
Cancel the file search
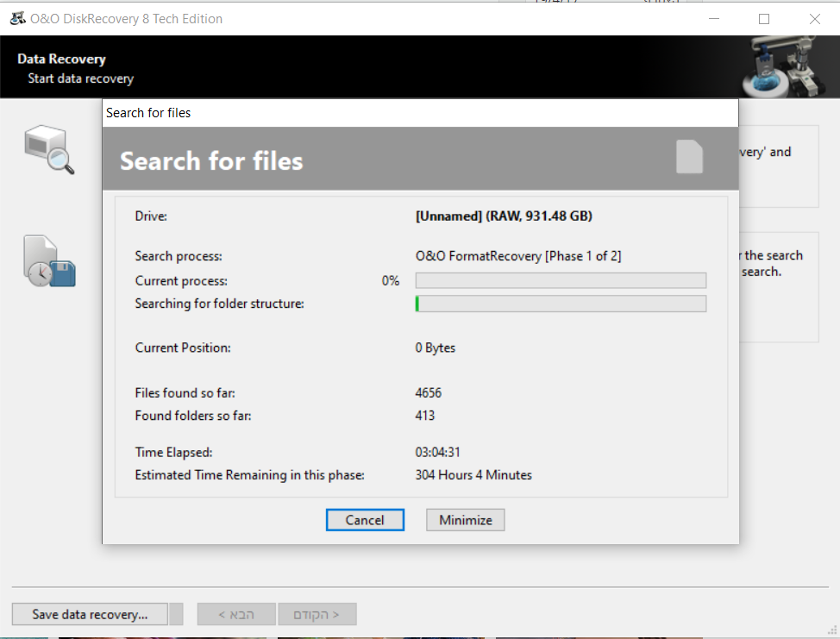pos(365,520)
